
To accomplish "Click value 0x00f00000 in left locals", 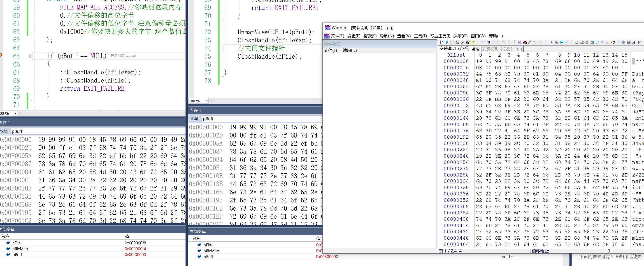I will 135,255.
